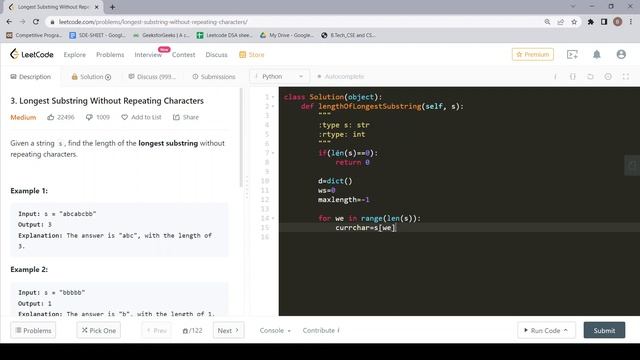
Task: Open the Problems nav item
Action: coord(110,55)
